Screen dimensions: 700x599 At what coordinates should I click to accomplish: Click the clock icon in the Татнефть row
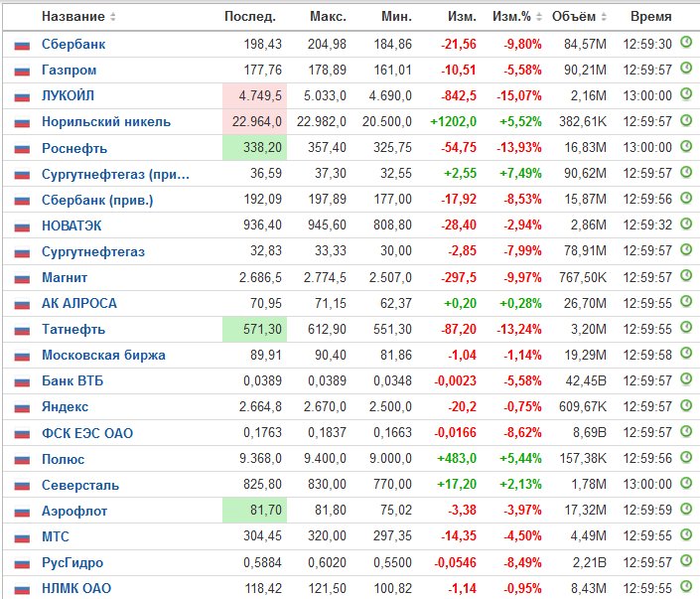[686, 328]
